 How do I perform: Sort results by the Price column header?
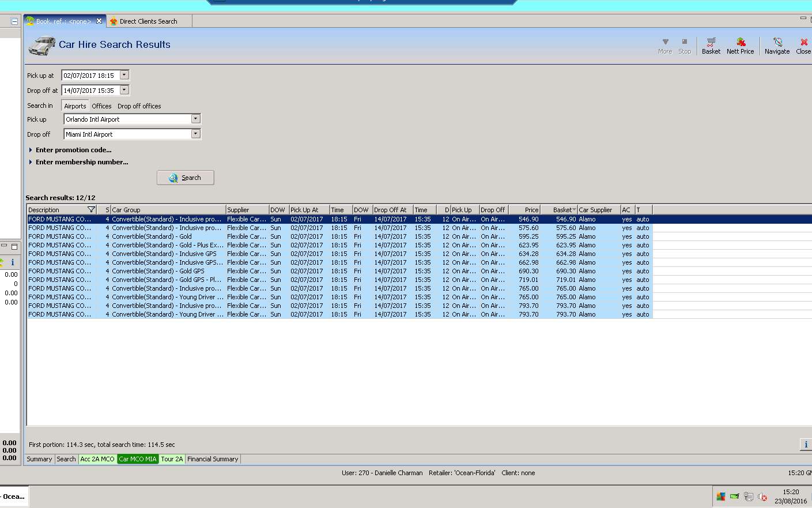coord(524,210)
